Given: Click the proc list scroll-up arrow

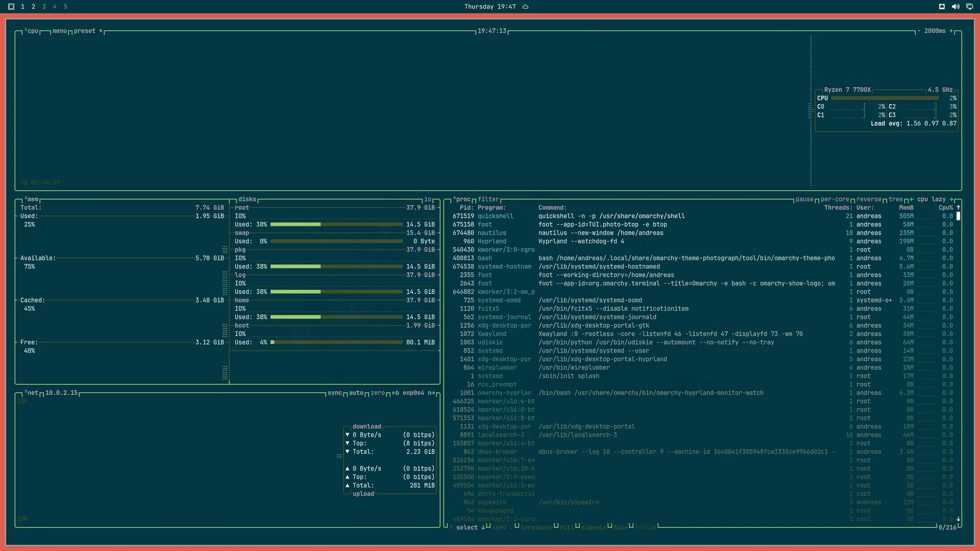Looking at the screenshot, I should point(959,208).
